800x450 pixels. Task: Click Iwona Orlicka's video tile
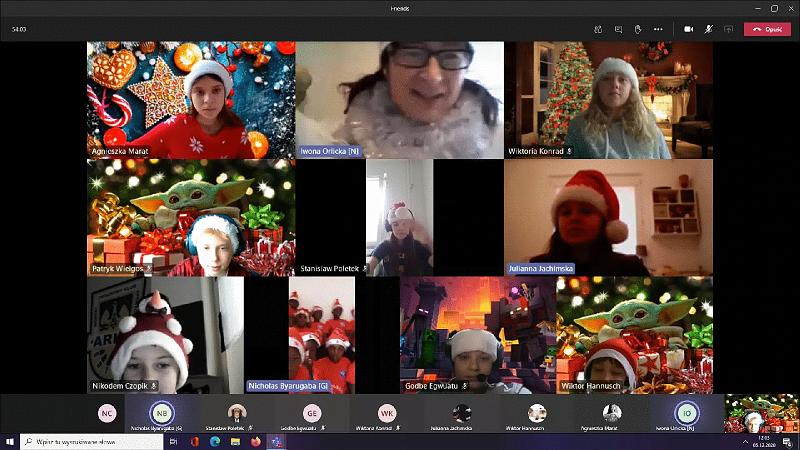coord(399,99)
